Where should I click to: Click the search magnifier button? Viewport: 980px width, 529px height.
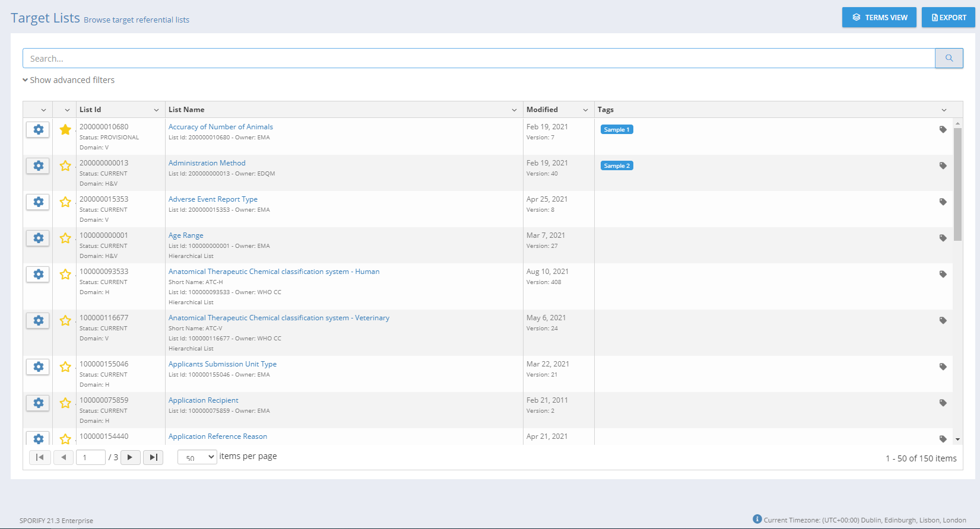tap(949, 58)
